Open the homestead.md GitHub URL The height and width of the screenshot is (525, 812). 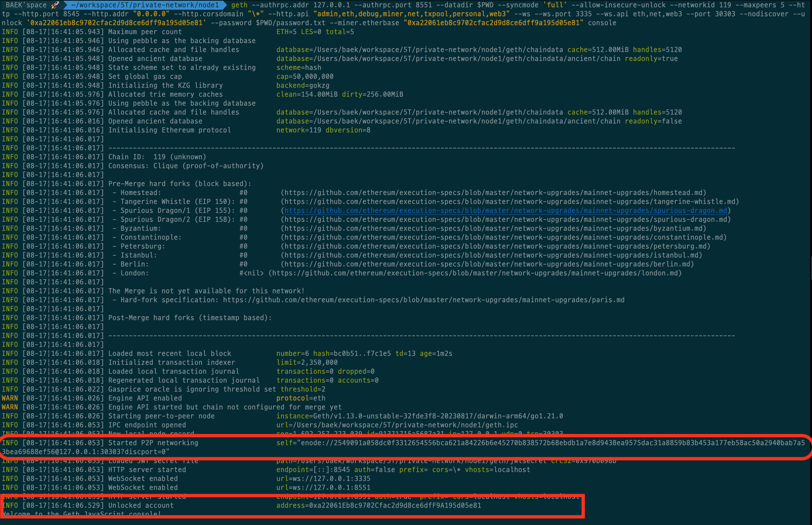493,192
